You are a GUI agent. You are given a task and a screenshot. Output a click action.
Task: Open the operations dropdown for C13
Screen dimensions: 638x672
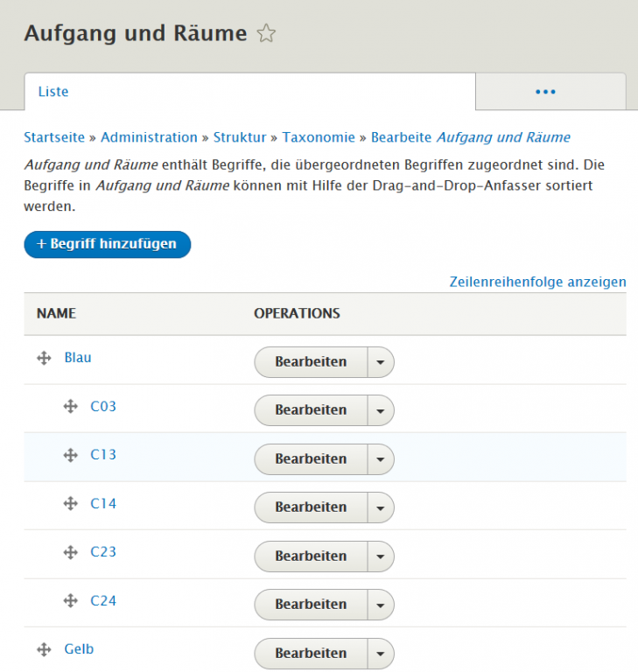(x=381, y=458)
